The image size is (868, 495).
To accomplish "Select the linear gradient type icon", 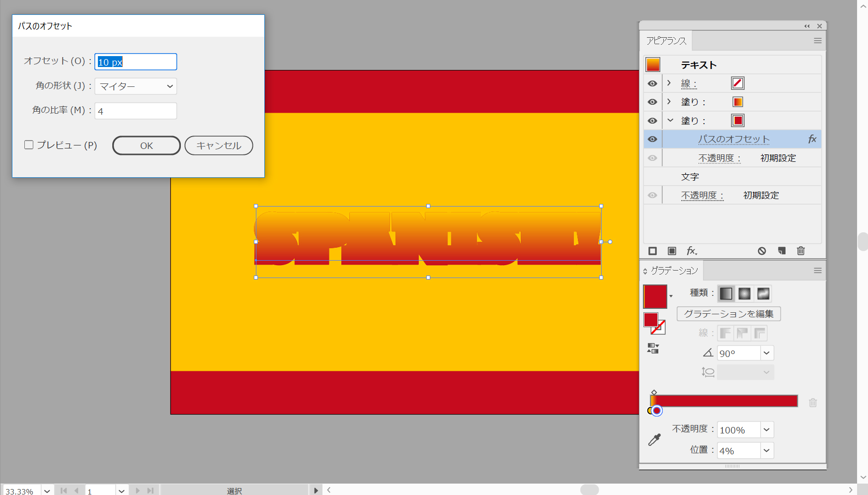I will point(726,294).
